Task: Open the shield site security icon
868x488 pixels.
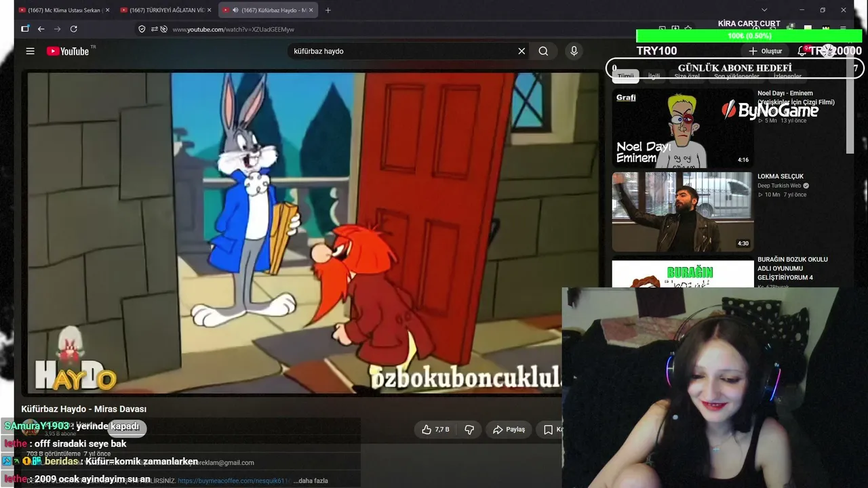Action: click(142, 29)
